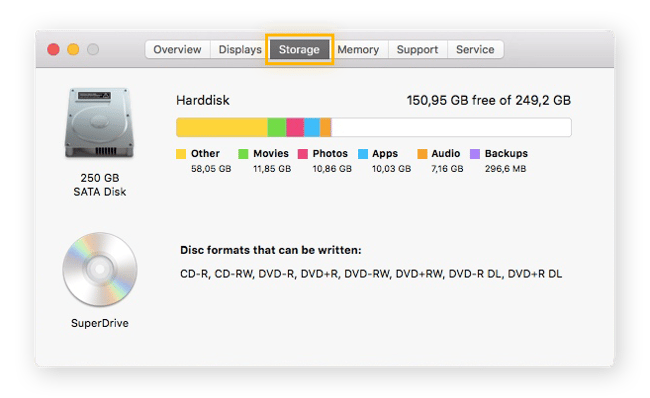Screen dimensions: 650x398
Task: Click the pink Photos legend swatch
Action: (303, 154)
